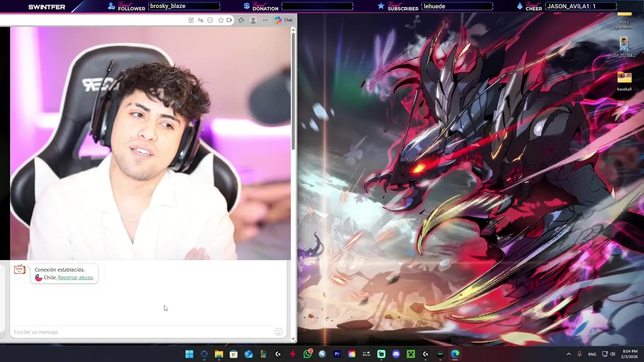The image size is (644, 362).
Task: Click the webcam video of the streamer
Action: [150, 143]
